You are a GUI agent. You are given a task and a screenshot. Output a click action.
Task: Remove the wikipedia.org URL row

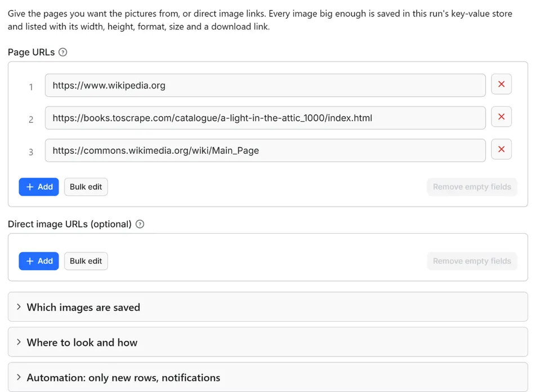pos(501,84)
